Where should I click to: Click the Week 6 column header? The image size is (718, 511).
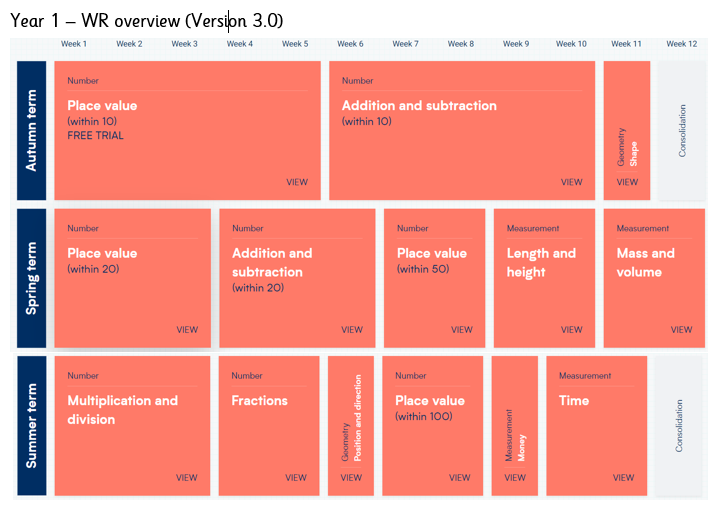(350, 44)
